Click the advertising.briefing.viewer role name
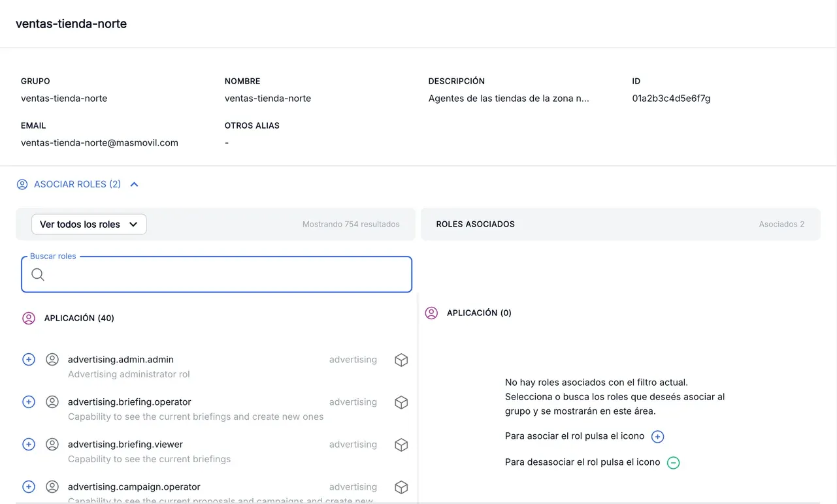The height and width of the screenshot is (504, 837). [125, 445]
